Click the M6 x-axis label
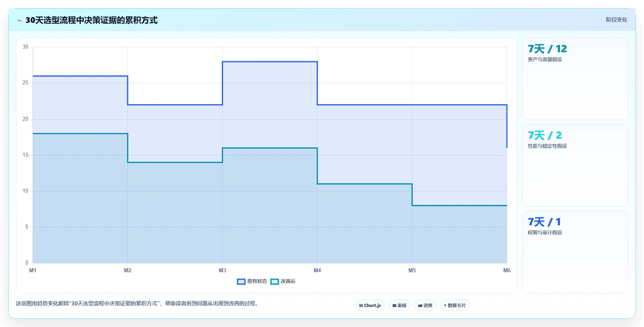Screen dimensions: 644x327 tap(507, 270)
